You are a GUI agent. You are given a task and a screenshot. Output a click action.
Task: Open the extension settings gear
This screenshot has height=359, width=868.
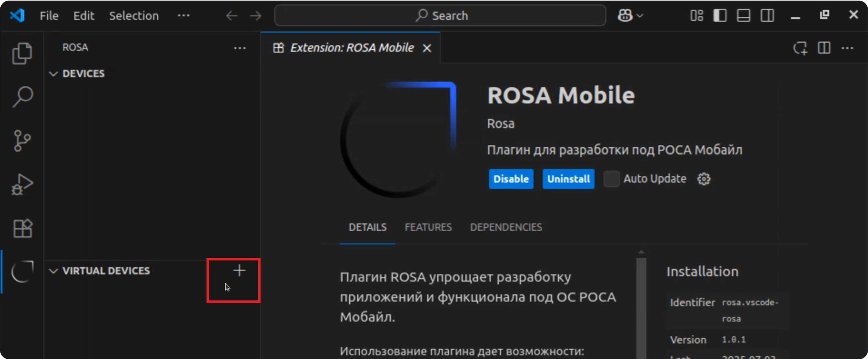703,179
